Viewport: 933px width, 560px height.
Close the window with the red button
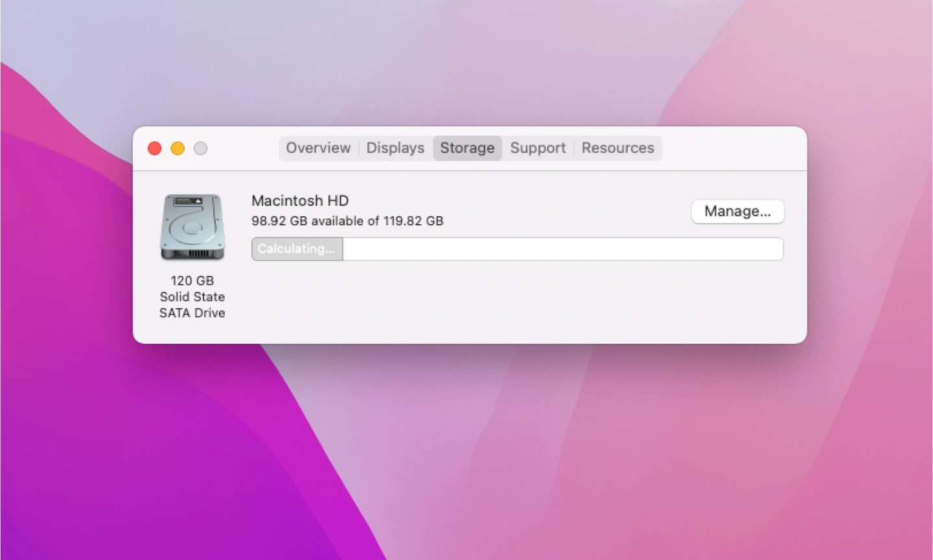pyautogui.click(x=155, y=149)
